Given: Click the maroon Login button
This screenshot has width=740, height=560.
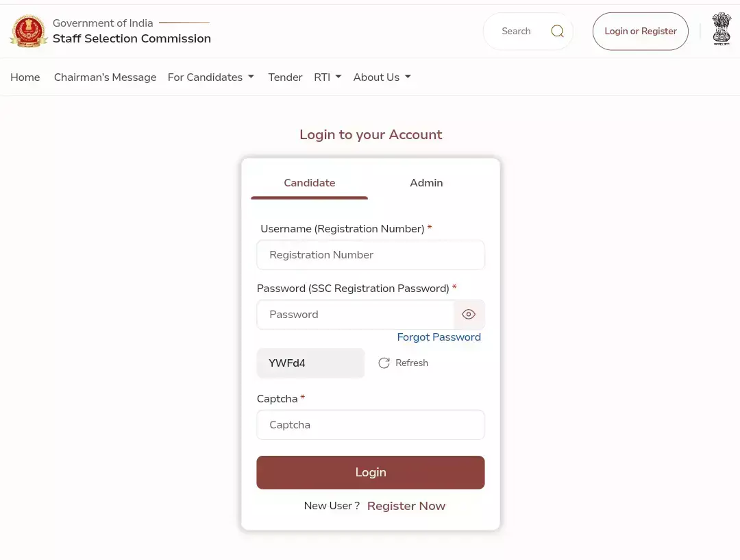Looking at the screenshot, I should (x=371, y=472).
